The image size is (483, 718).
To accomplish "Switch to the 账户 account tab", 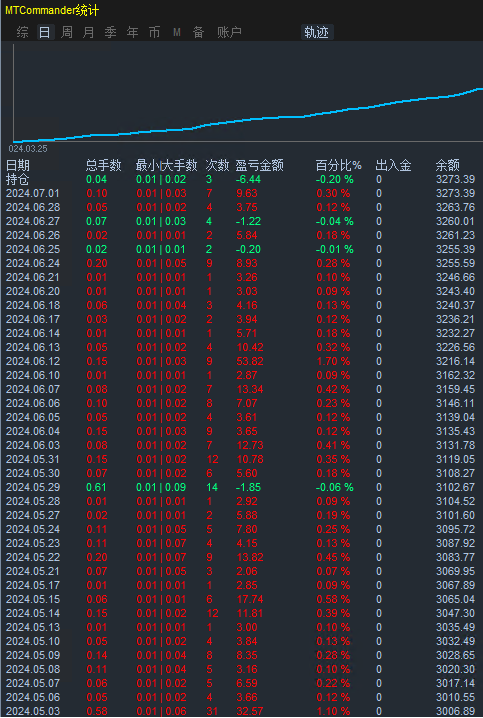I will click(229, 32).
